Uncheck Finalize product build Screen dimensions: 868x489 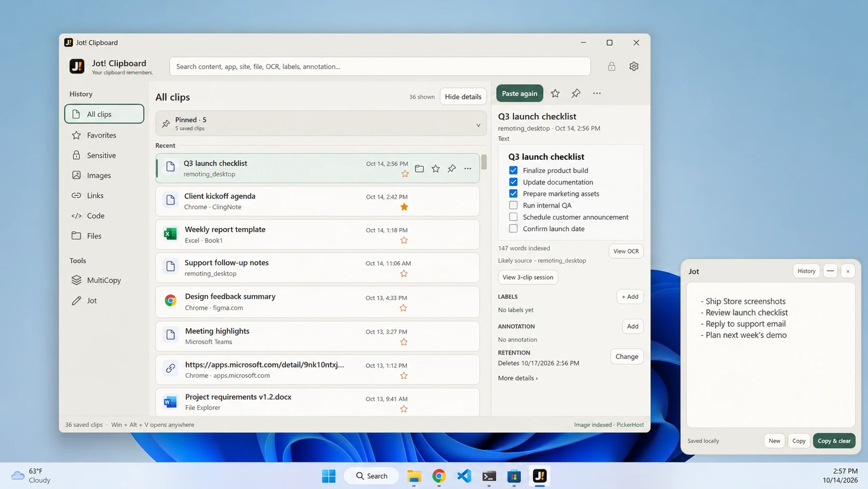[513, 170]
